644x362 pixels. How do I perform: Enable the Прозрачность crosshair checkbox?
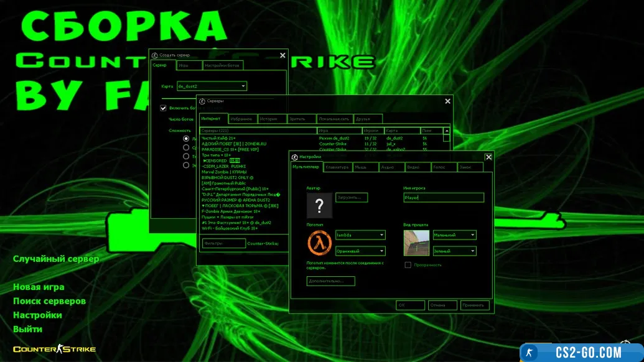coord(408,265)
